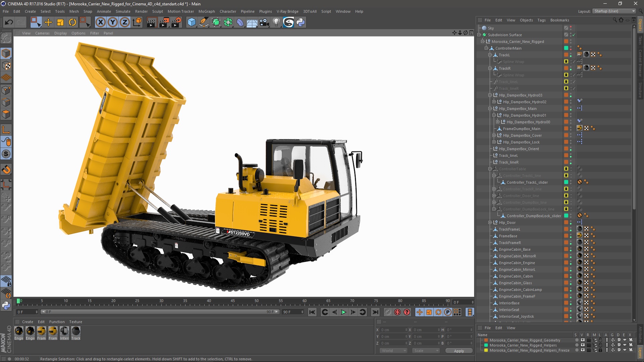Select the Scale tool
Screen dimensions: 644x362
[60, 22]
